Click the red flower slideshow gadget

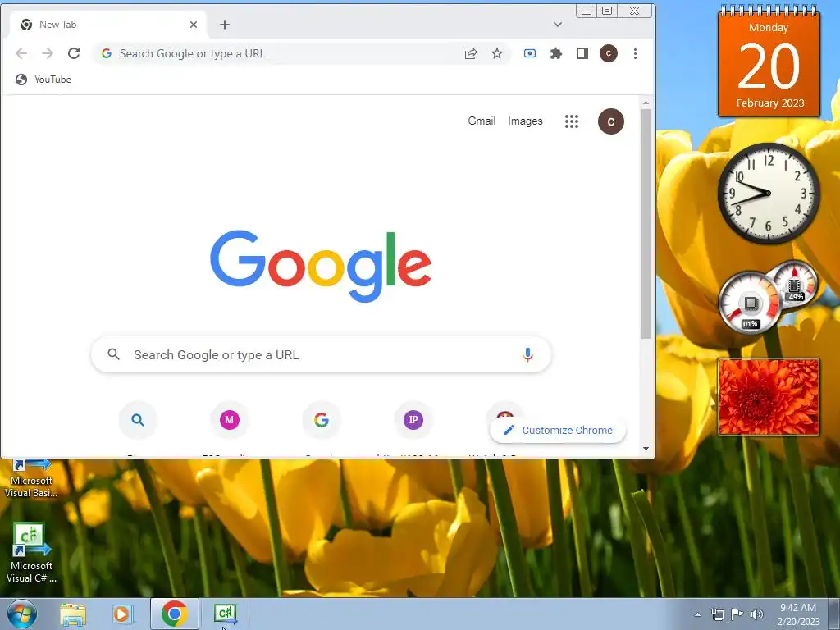[768, 397]
